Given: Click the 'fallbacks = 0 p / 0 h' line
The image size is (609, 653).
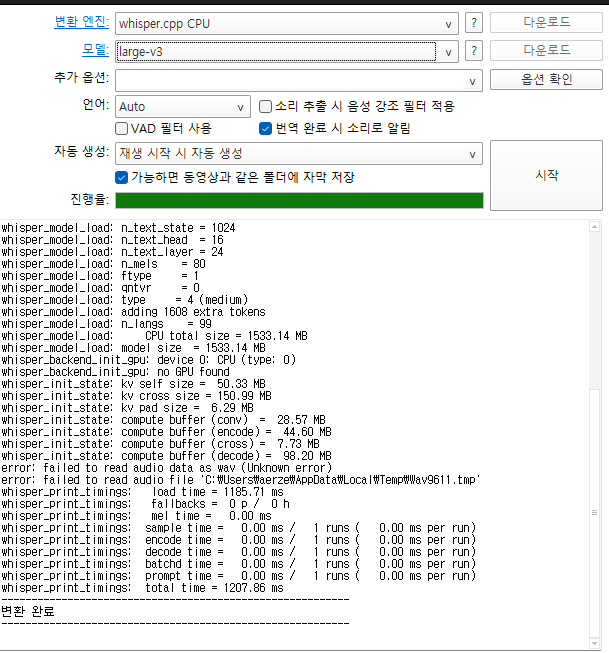Looking at the screenshot, I should click(x=146, y=504).
